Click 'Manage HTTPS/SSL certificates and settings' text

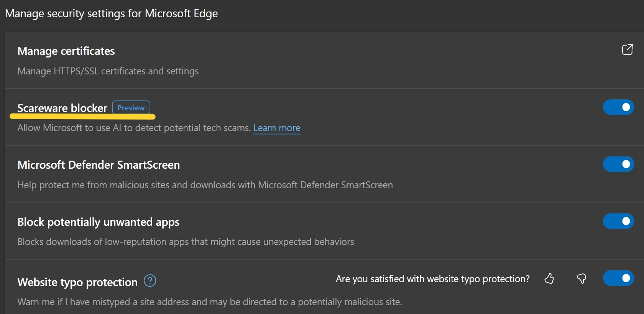point(108,71)
